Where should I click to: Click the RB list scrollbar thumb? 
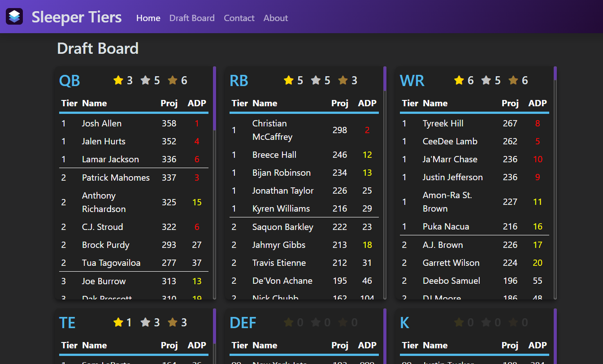pyautogui.click(x=385, y=79)
